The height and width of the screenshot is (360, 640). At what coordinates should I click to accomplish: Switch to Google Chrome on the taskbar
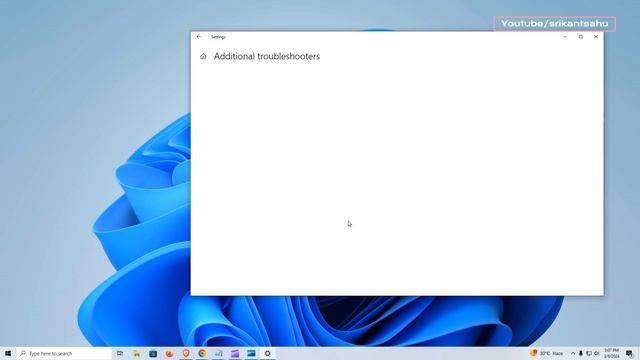tap(202, 353)
